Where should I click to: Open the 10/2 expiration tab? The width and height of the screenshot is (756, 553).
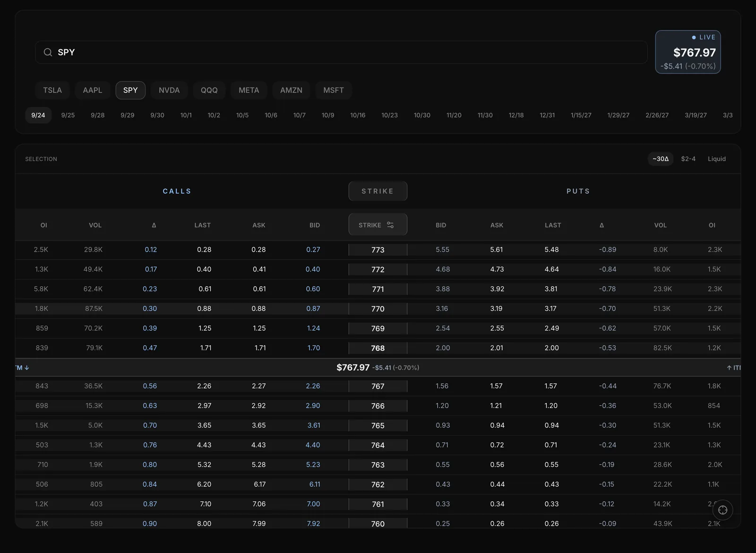(214, 115)
